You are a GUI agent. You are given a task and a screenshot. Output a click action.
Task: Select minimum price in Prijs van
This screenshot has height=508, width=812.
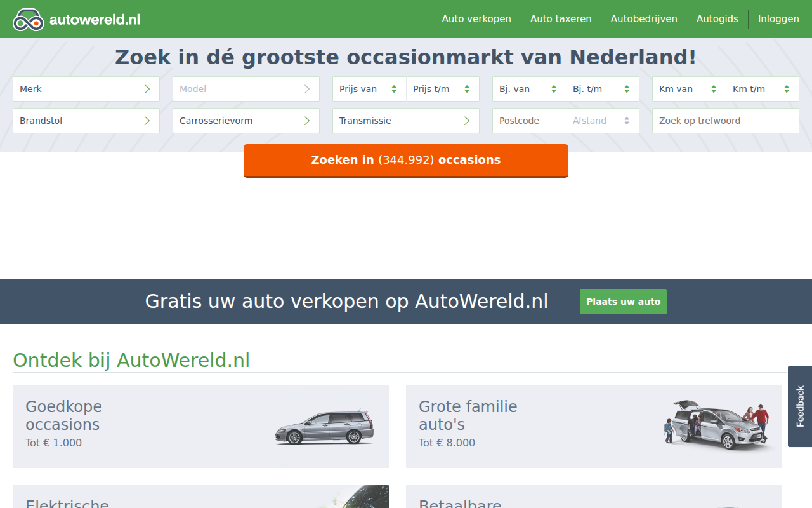(369, 89)
